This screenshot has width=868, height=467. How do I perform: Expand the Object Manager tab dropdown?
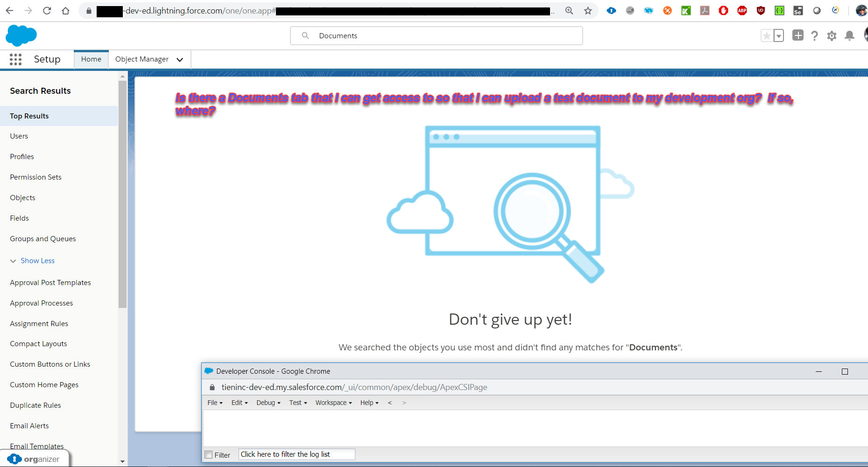point(180,60)
